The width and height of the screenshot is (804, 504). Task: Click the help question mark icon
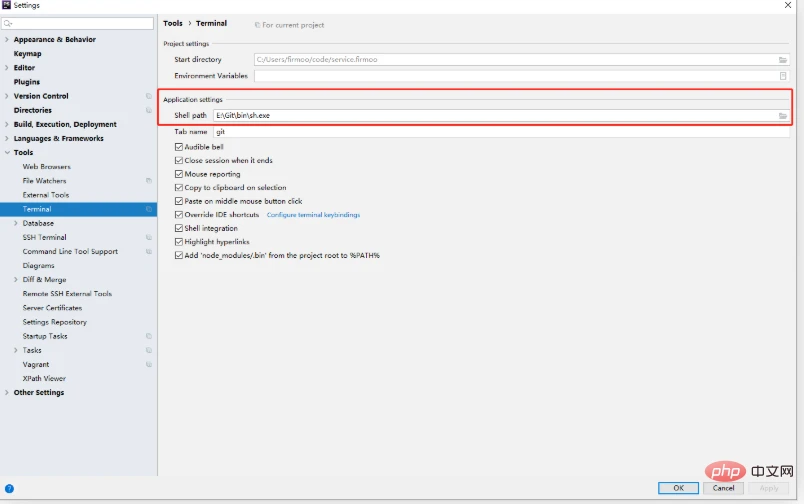tap(9, 488)
